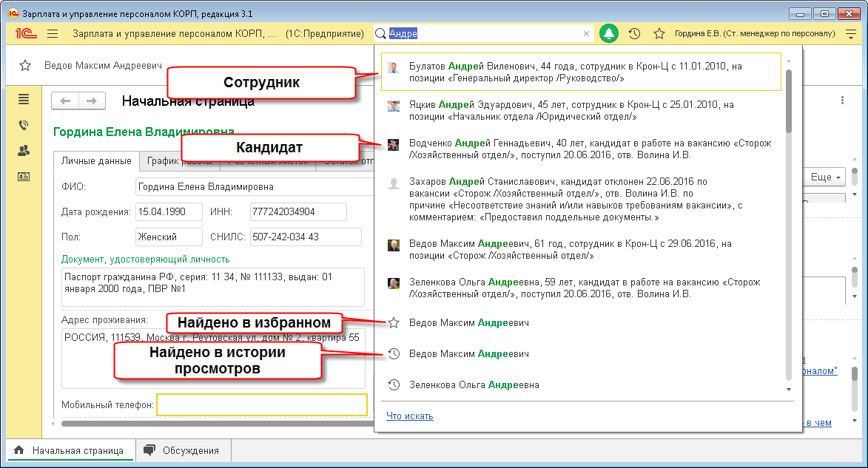This screenshot has height=468, width=868.
Task: Open history clock icon in header
Action: pos(634,34)
